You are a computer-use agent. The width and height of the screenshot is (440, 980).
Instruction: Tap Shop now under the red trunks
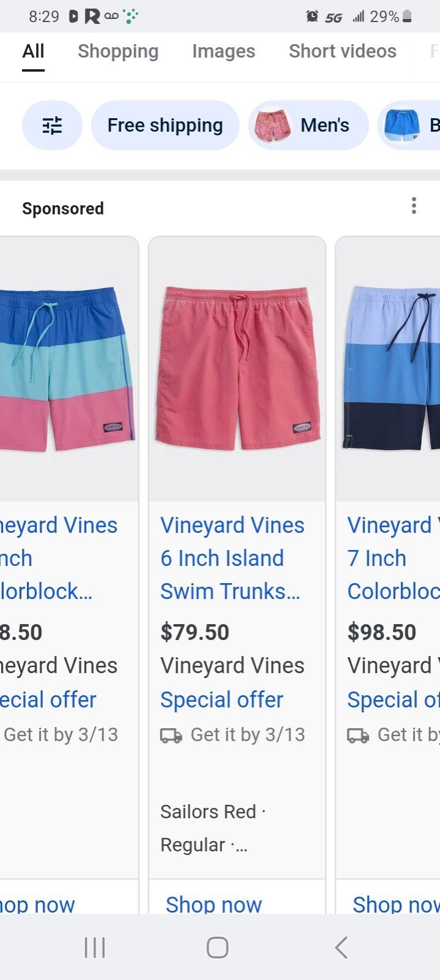point(214,904)
